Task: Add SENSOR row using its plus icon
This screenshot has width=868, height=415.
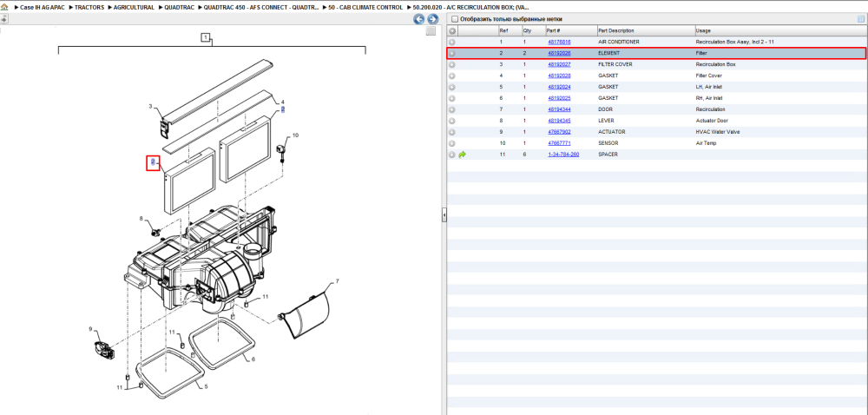Action: click(452, 143)
